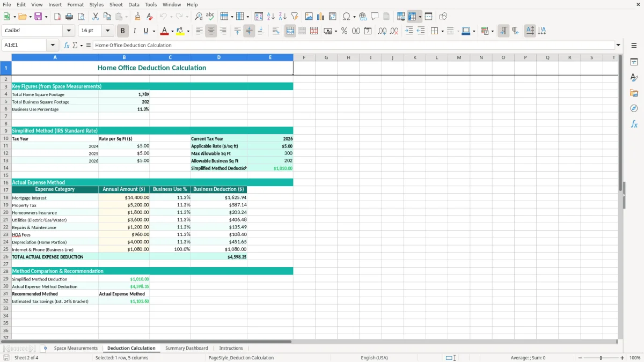Apply AutoFilter with the funnel icon

(295, 17)
